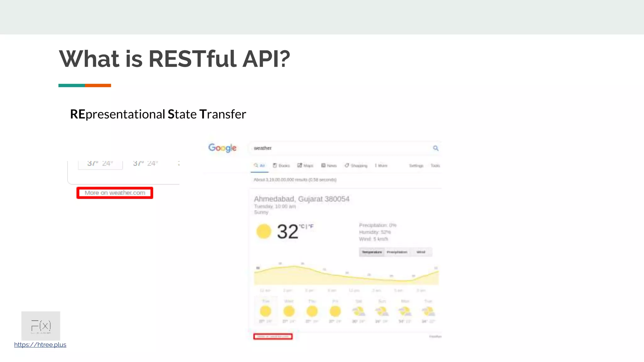Image resolution: width=644 pixels, height=362 pixels.
Task: Open the Books search tab
Action: point(281,166)
